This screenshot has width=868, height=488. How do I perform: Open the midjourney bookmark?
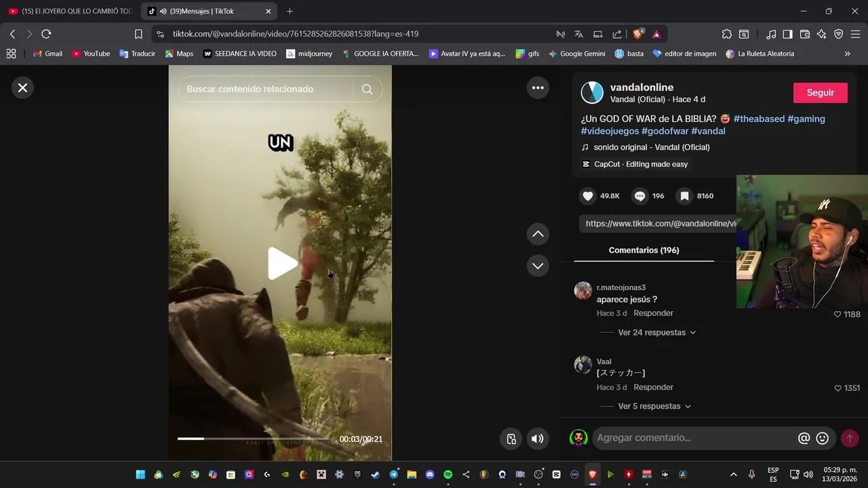pyautogui.click(x=309, y=54)
